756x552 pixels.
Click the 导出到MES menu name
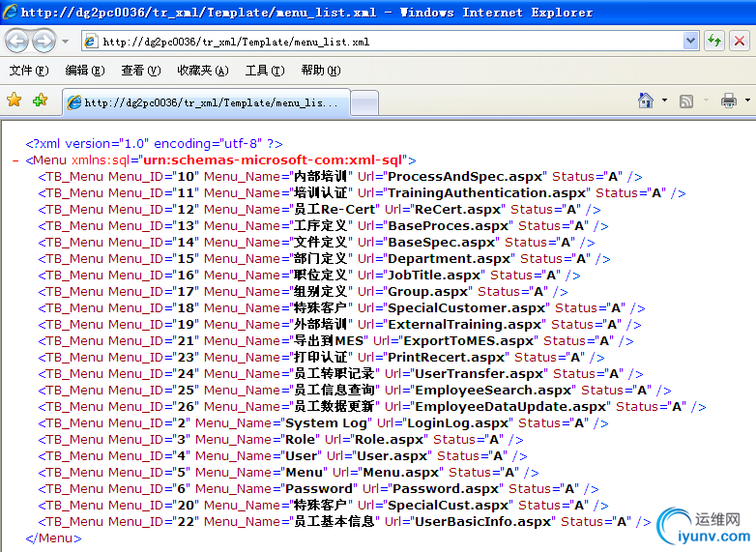tap(329, 340)
